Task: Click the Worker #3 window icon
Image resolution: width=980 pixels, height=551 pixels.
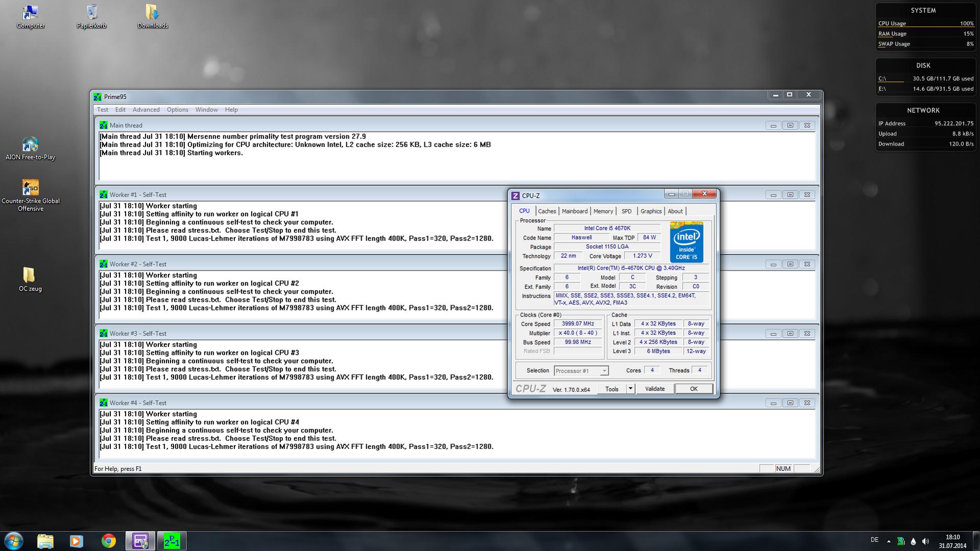Action: click(104, 333)
